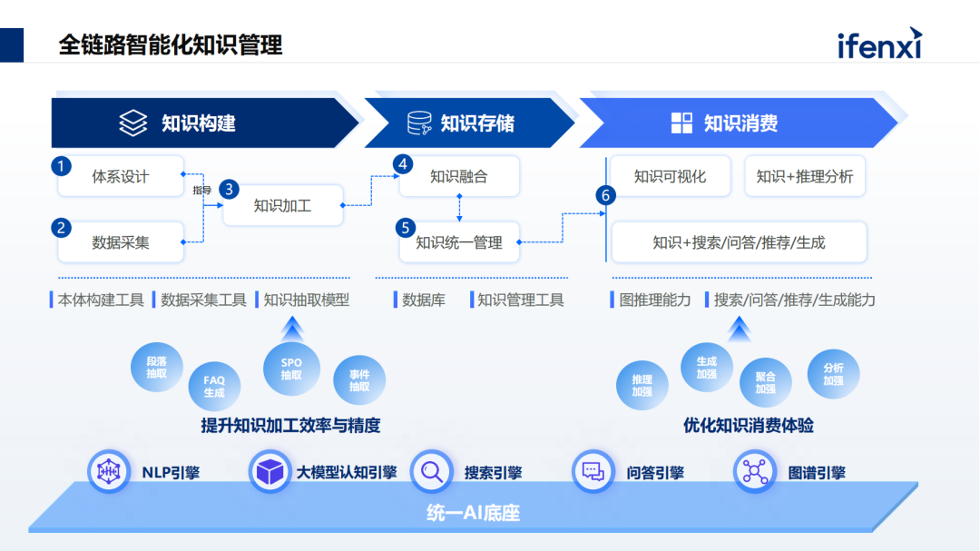Click the 知识+搜索/问答/推荐/生成 box
The height and width of the screenshot is (551, 980).
click(739, 242)
